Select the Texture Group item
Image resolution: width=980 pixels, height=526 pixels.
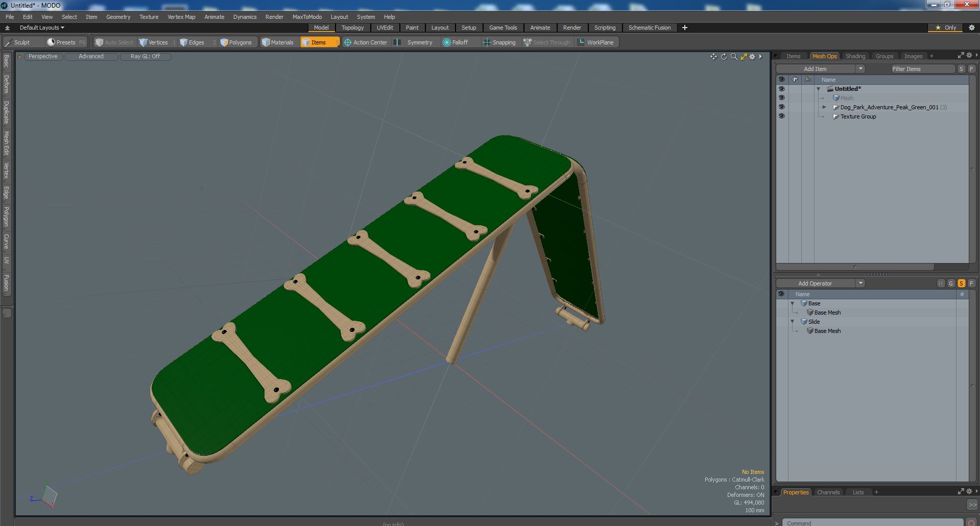858,116
